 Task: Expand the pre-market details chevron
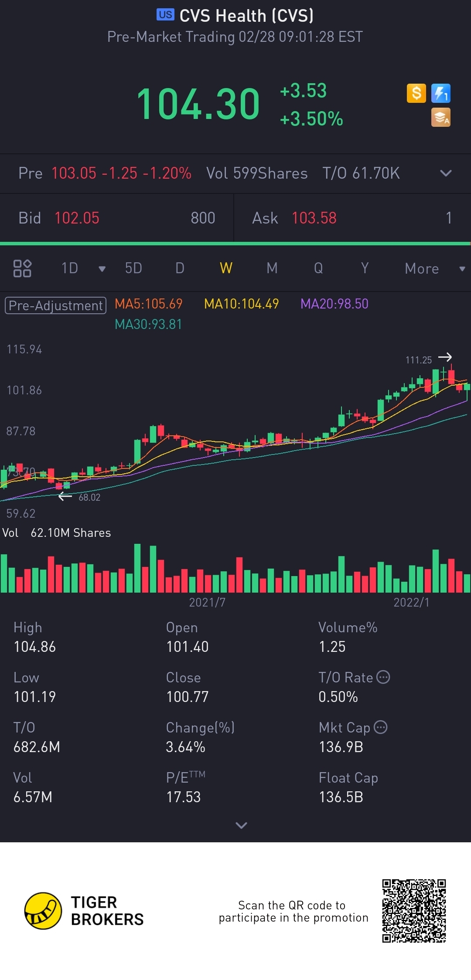[x=445, y=173]
